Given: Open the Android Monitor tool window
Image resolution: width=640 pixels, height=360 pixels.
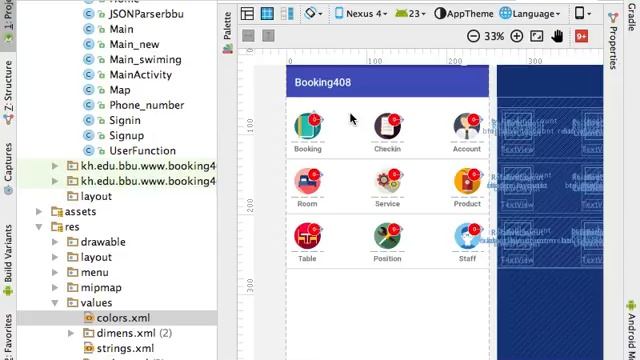Looking at the screenshot, I should pyautogui.click(x=631, y=331).
